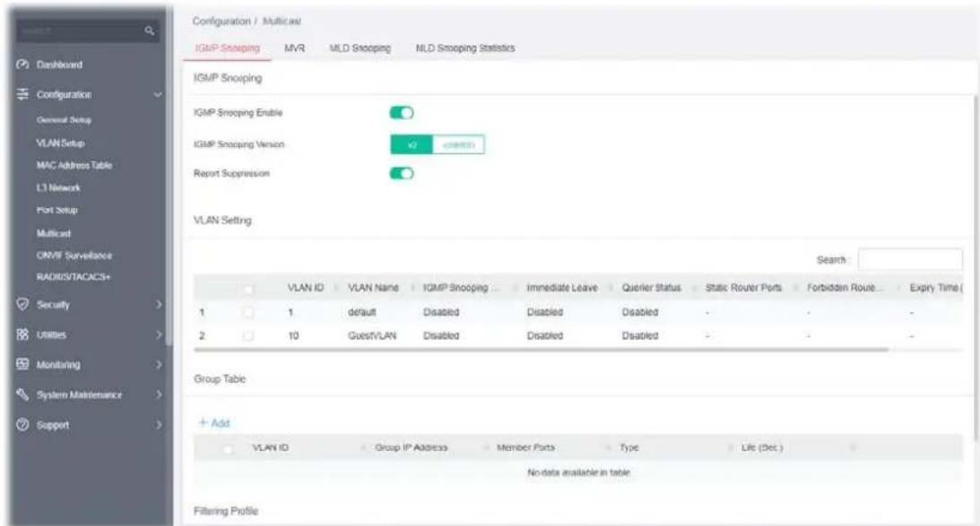The width and height of the screenshot is (980, 526).
Task: Click the Dashboard gauge icon
Action: click(22, 65)
